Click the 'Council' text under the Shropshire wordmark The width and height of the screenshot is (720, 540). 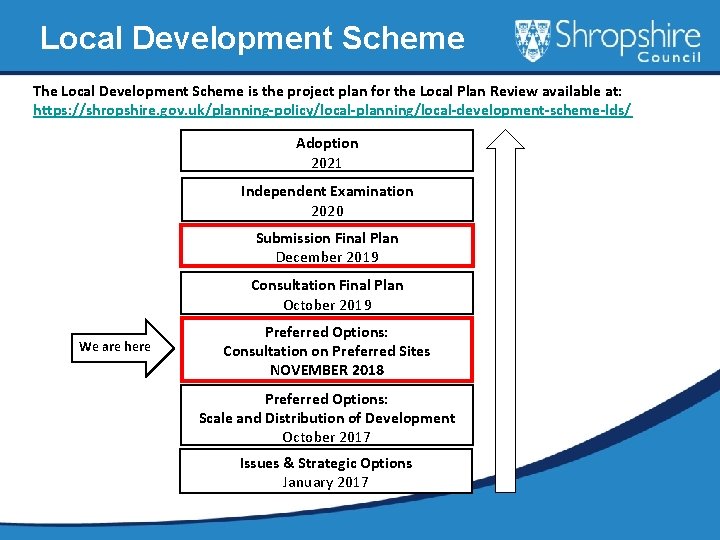[669, 57]
